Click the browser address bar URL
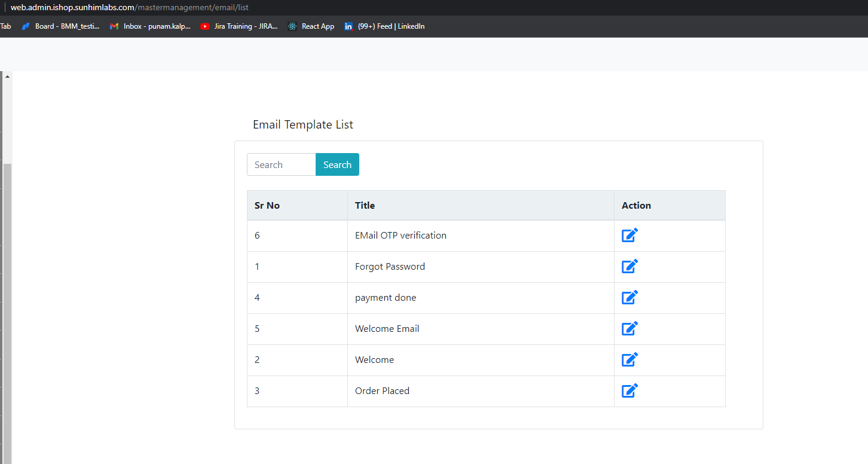Image resolution: width=868 pixels, height=464 pixels. [x=129, y=7]
